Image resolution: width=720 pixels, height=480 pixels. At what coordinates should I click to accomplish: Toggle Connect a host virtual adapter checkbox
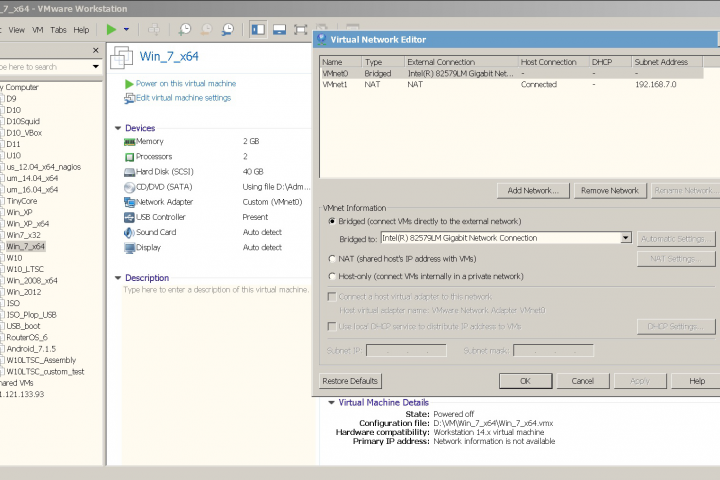tap(332, 297)
